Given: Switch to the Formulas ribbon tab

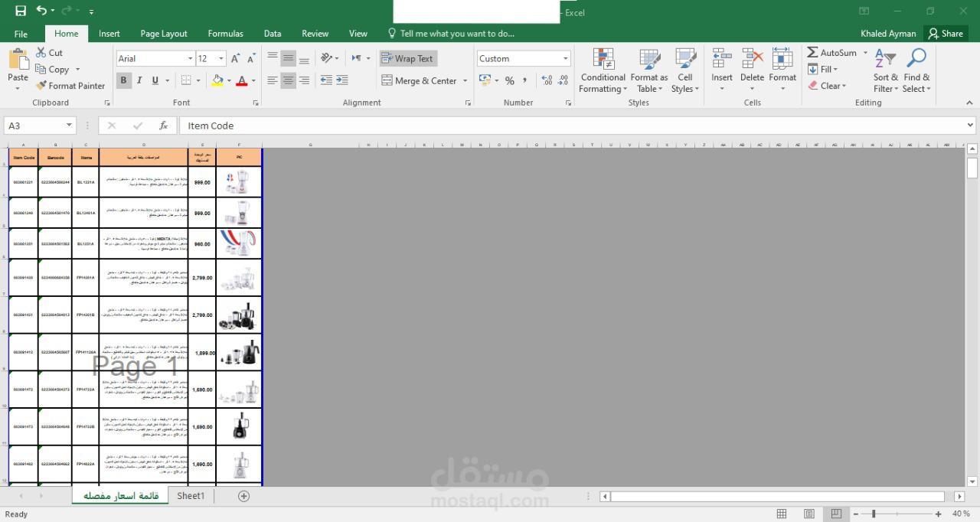Looking at the screenshot, I should click(225, 33).
